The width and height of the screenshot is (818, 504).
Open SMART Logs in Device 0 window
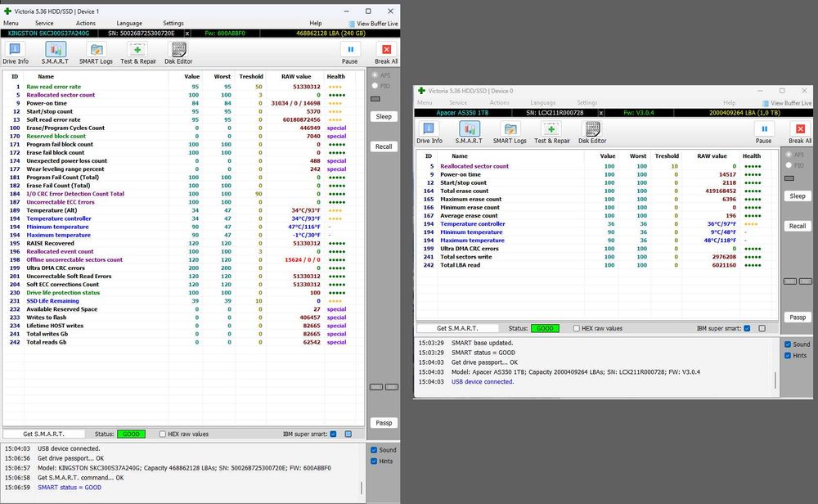[510, 133]
